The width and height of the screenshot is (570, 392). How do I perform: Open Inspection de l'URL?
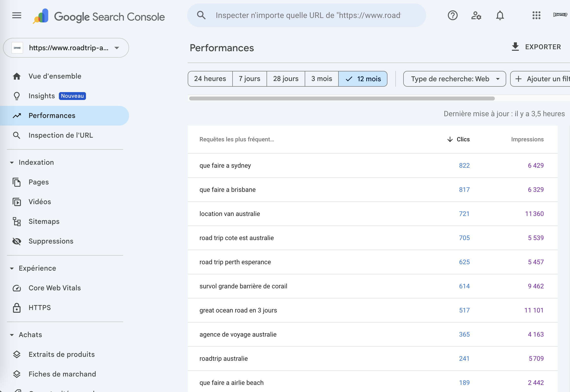pyautogui.click(x=65, y=135)
